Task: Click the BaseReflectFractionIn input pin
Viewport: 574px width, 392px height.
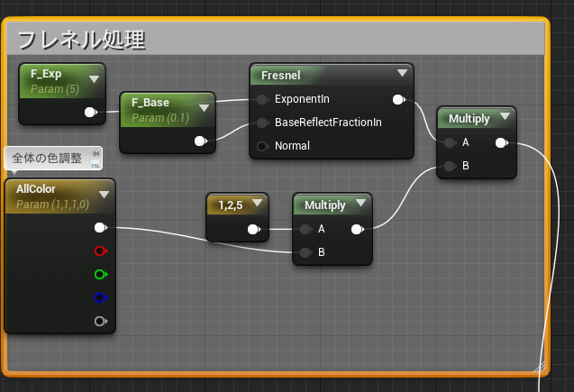Action: click(x=262, y=123)
